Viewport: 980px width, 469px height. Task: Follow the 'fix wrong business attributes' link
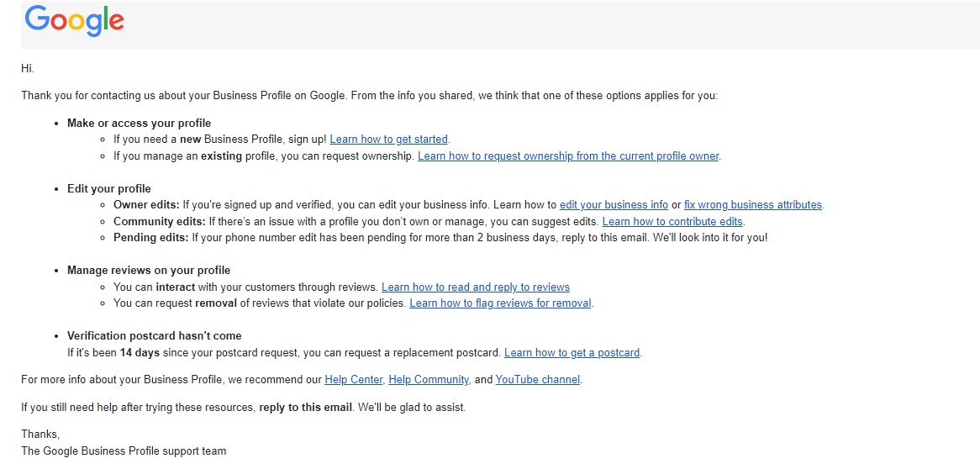click(753, 205)
